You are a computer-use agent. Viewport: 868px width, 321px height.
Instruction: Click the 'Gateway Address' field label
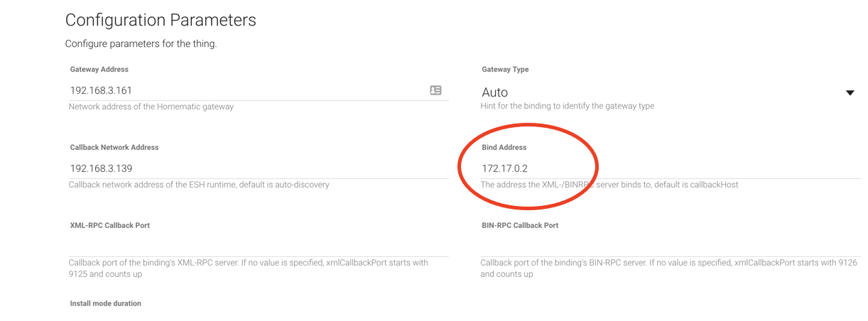point(99,70)
